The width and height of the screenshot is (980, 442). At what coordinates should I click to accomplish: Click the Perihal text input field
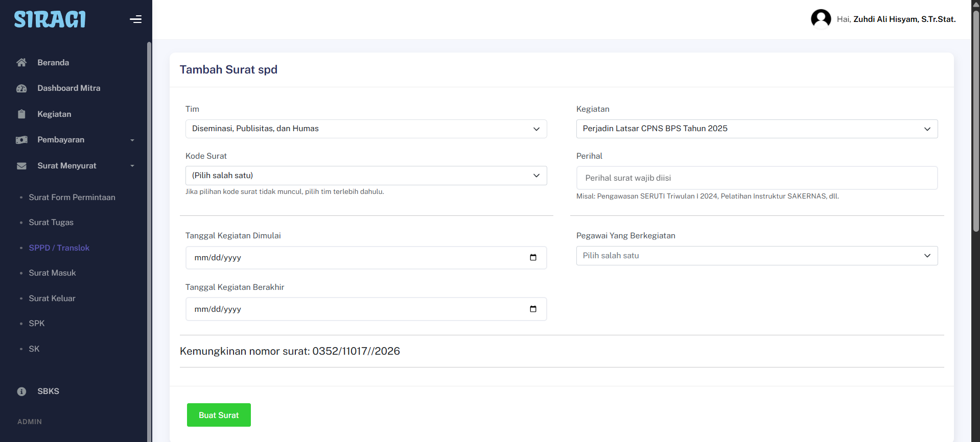(x=756, y=178)
